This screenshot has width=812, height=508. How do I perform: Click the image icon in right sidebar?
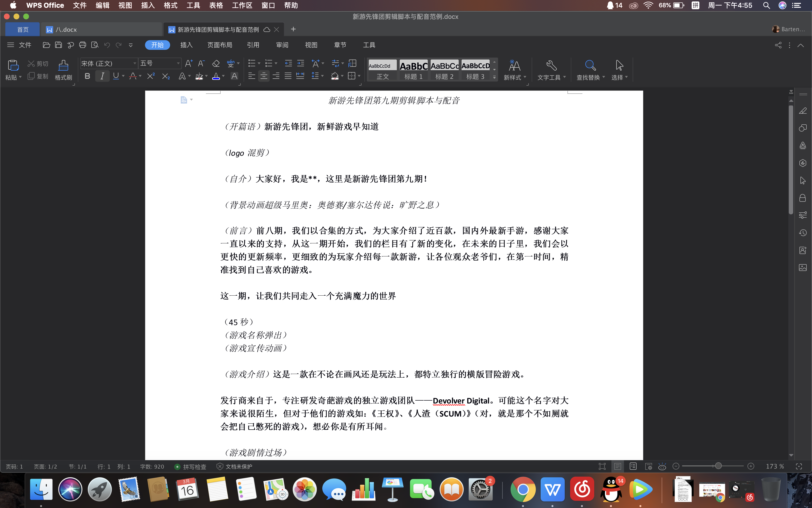[x=803, y=268]
